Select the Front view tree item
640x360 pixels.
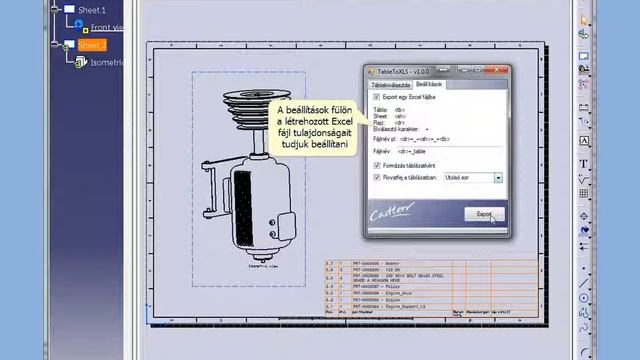(x=107, y=27)
